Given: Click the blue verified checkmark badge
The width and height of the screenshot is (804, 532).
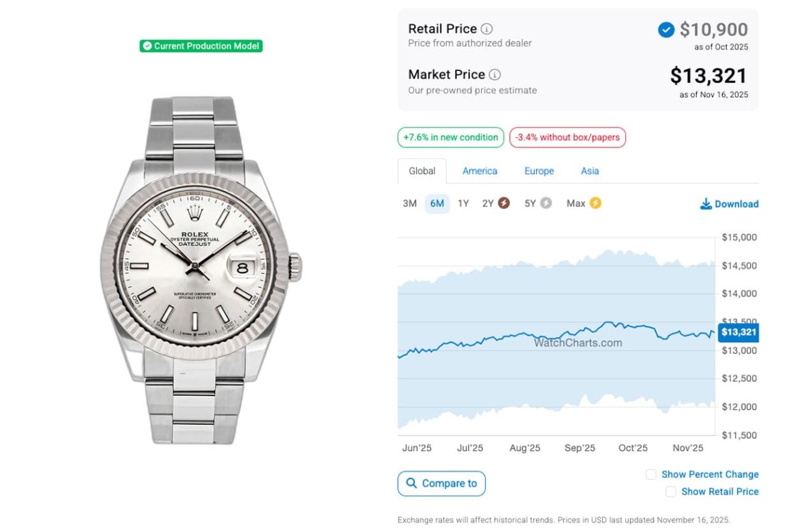Looking at the screenshot, I should pos(666,29).
